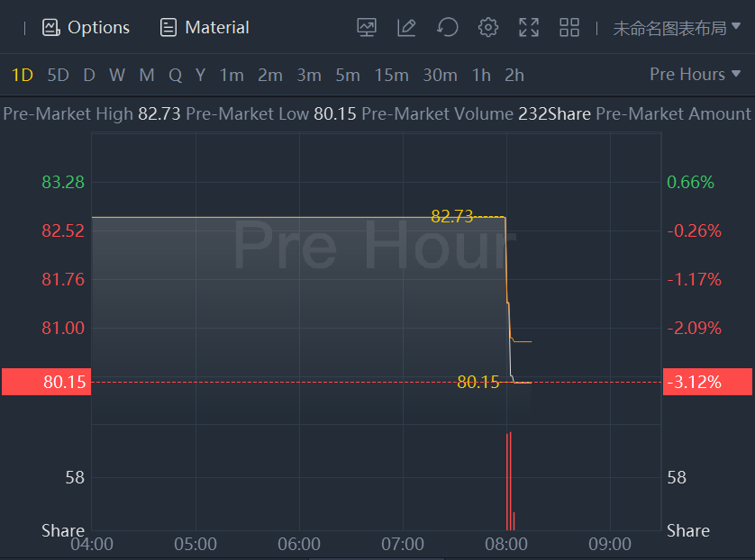Click the red 80.15 price label

tap(46, 382)
